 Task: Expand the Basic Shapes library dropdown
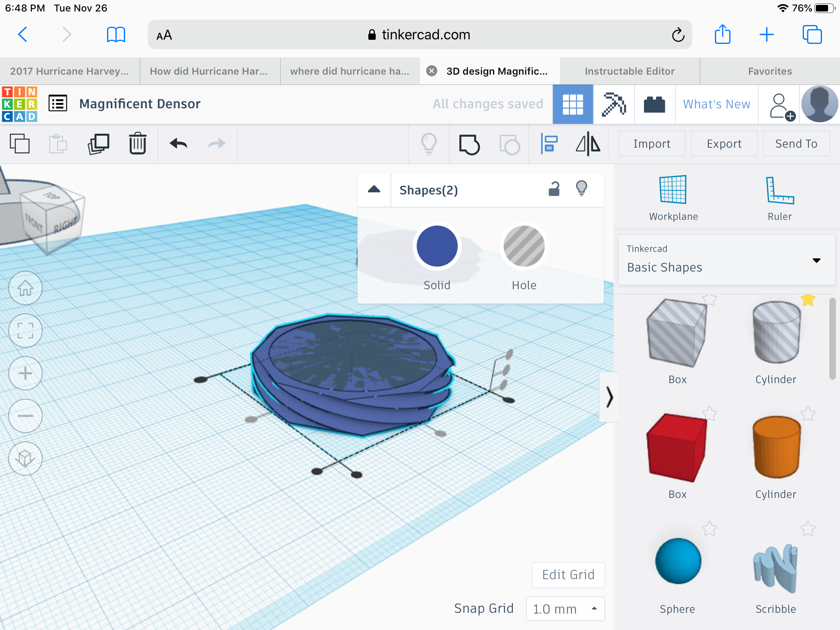[726, 260]
